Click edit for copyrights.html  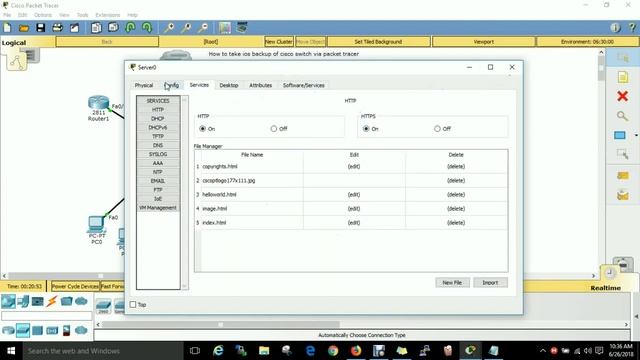(354, 167)
